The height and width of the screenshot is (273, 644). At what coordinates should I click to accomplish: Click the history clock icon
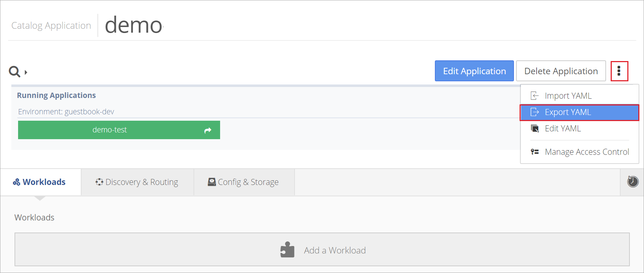click(633, 181)
